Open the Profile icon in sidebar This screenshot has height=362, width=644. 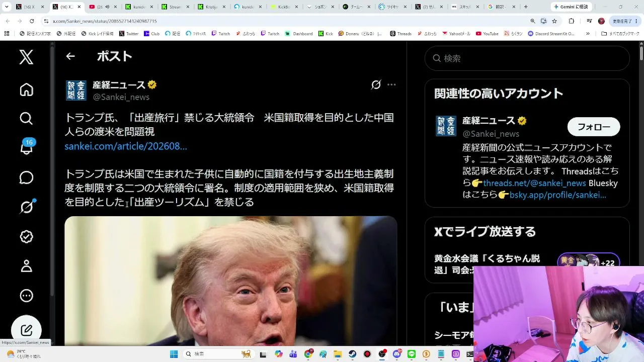coord(26,266)
